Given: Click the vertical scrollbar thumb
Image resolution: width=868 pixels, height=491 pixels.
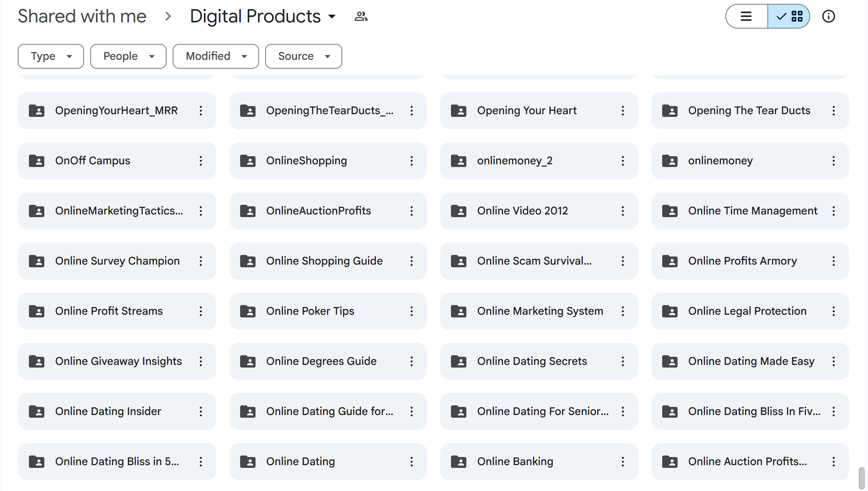Looking at the screenshot, I should click(861, 478).
